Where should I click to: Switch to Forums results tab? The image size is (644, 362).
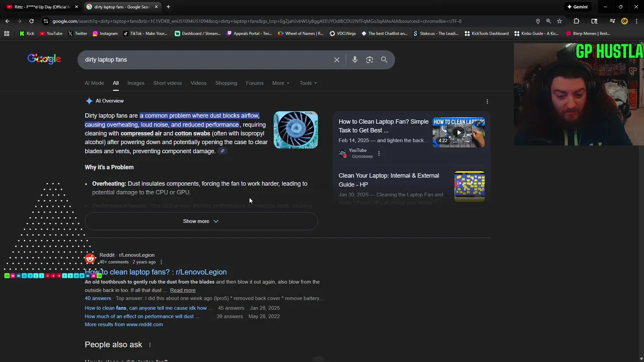point(255,83)
